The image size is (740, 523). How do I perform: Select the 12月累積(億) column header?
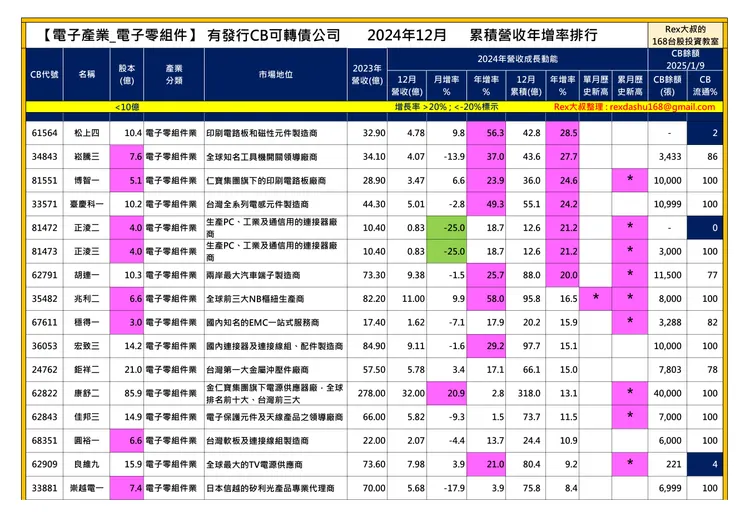525,85
